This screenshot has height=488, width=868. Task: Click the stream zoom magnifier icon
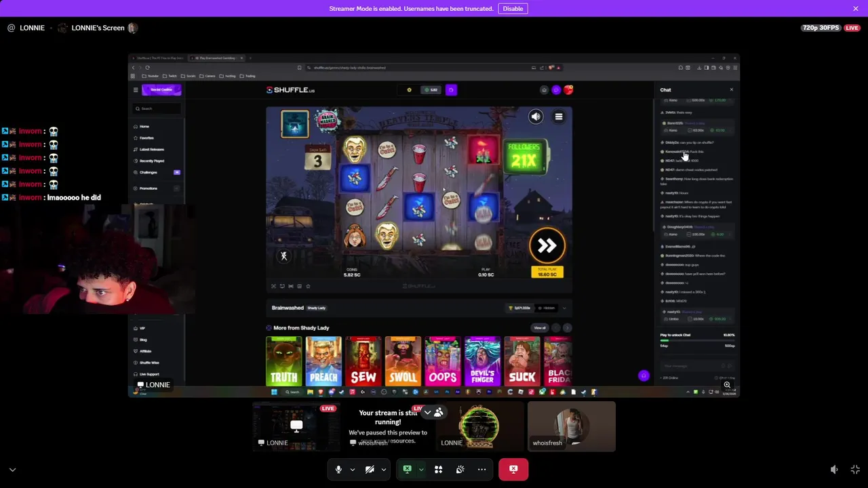point(727,385)
